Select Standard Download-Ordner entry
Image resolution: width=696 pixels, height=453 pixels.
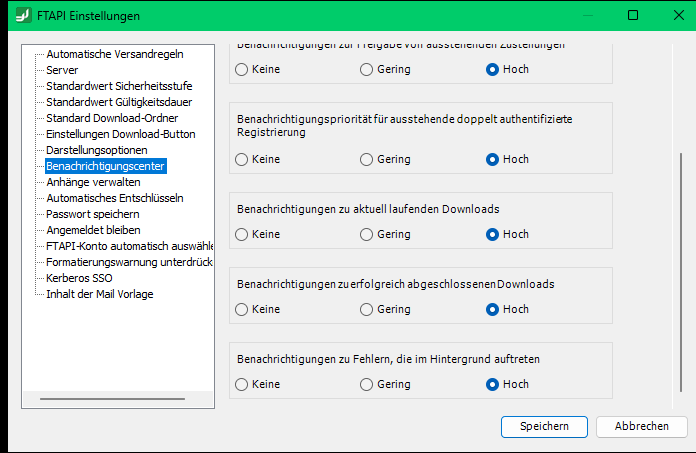(112, 118)
